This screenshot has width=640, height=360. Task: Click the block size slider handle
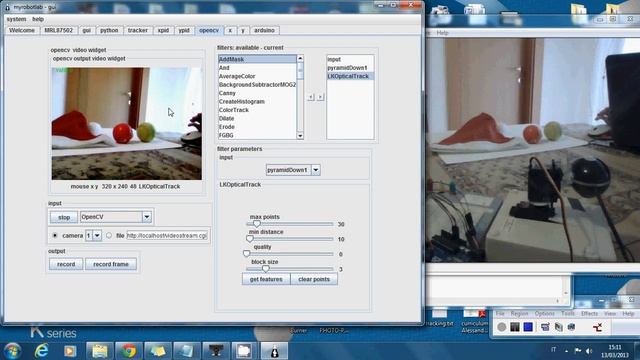[x=266, y=269]
